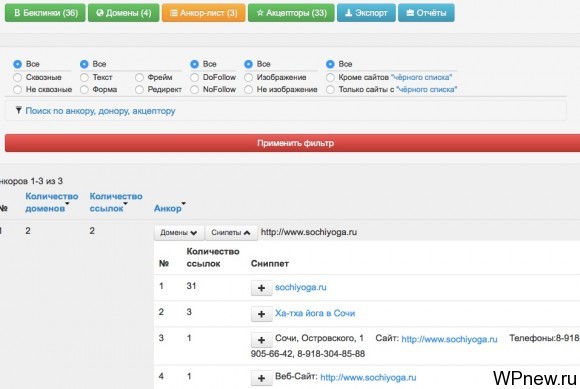Click the briefcase icon on Отчёты
The image size is (580, 389).
coord(410,13)
